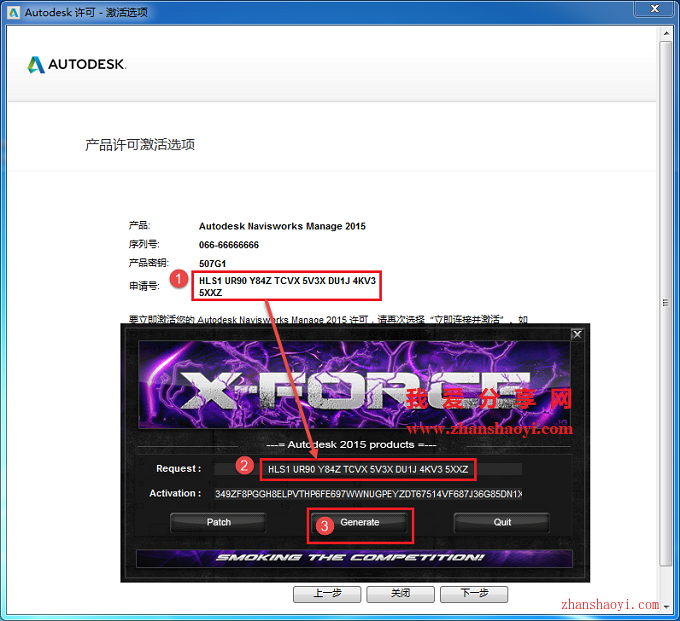Click the Generate button in the keygen
This screenshot has height=621, width=680.
pyautogui.click(x=360, y=523)
